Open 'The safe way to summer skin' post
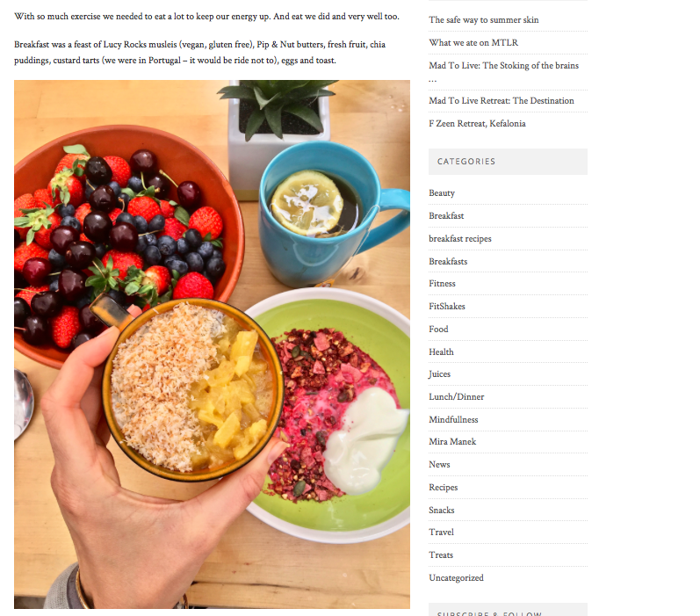Viewport: 700px width, 616px height. click(x=483, y=20)
